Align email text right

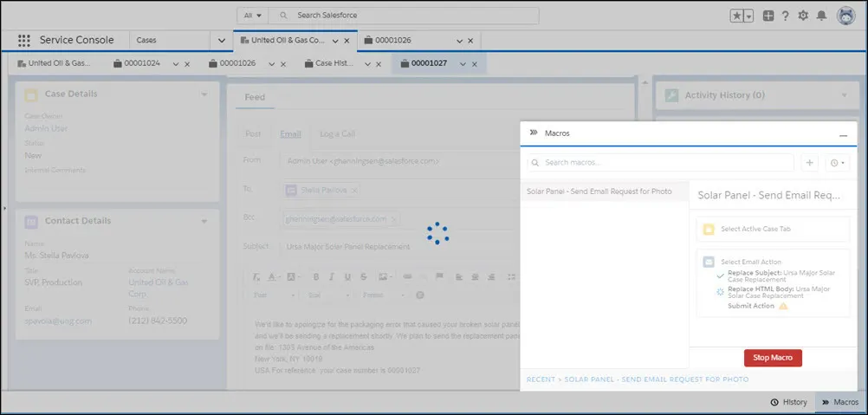point(490,276)
